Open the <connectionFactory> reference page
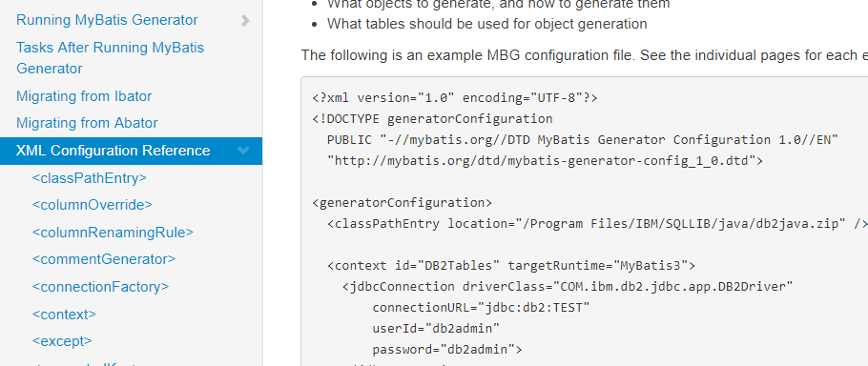 pyautogui.click(x=100, y=287)
